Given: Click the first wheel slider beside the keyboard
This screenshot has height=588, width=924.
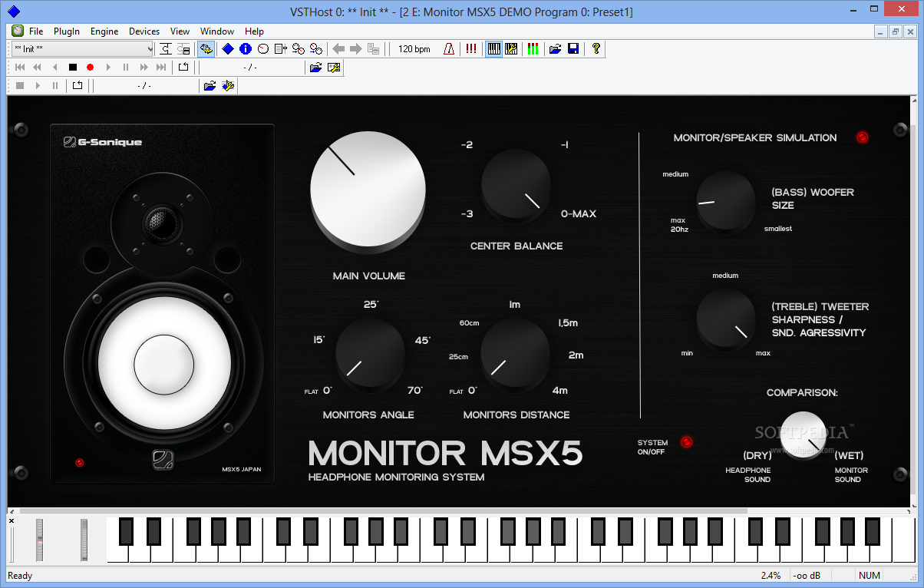Looking at the screenshot, I should point(40,540).
